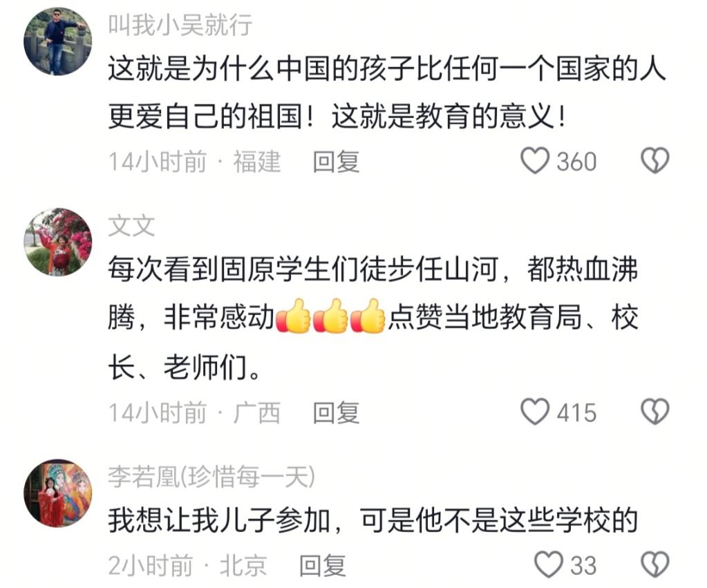This screenshot has width=707, height=588.
Task: Open username 李若凰(珍惜每一天)
Action: click(211, 476)
